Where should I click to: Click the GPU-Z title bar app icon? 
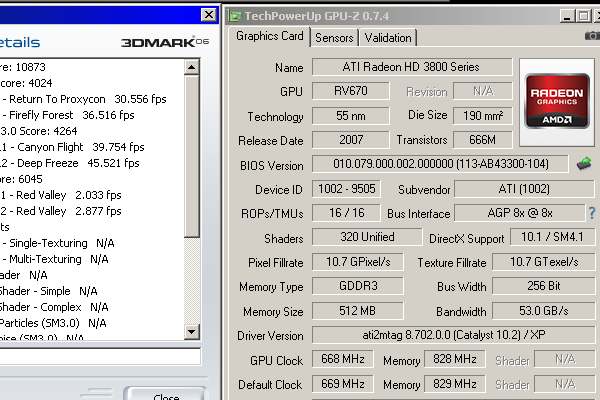(x=235, y=16)
